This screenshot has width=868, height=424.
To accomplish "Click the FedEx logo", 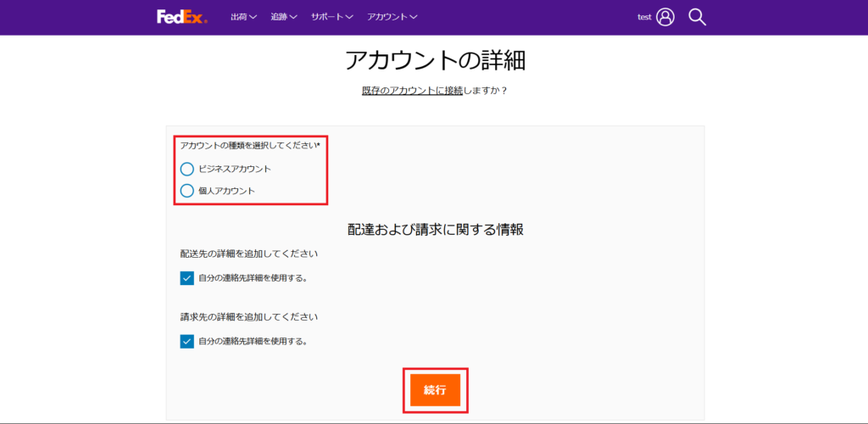I will 182,17.
